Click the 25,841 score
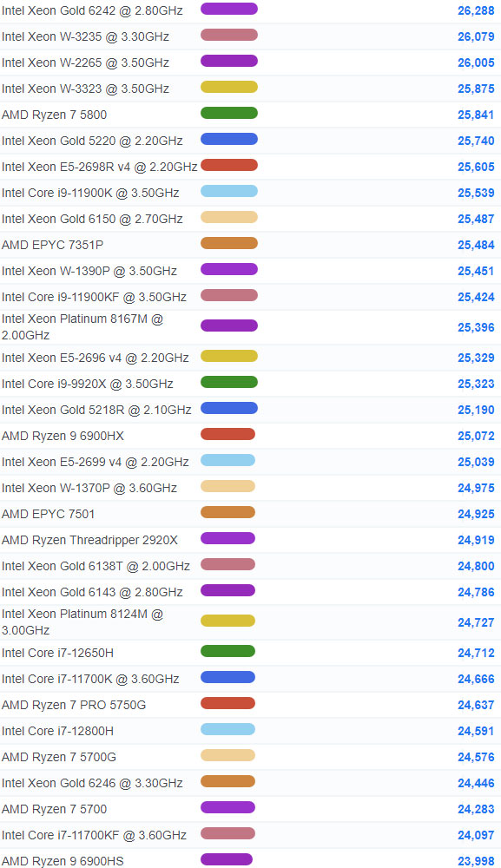 [476, 115]
